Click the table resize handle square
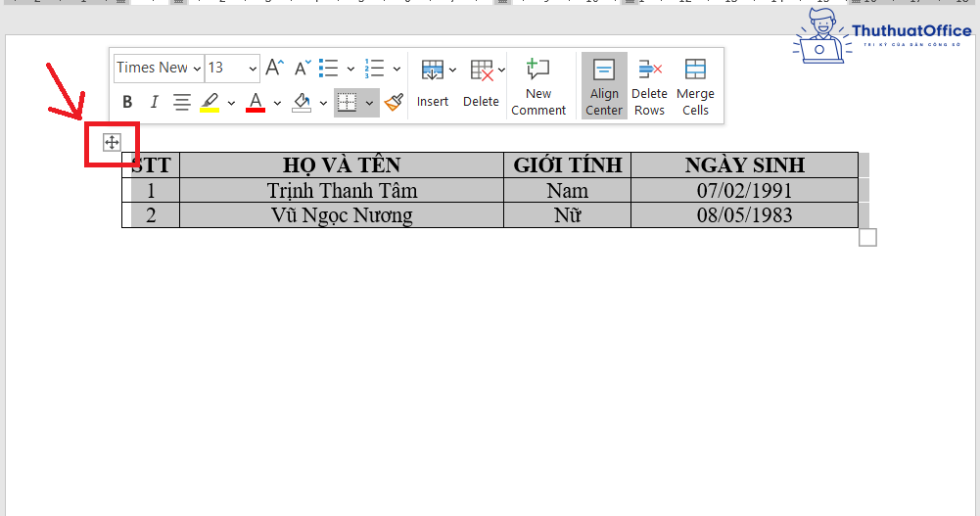This screenshot has height=516, width=980. click(867, 237)
